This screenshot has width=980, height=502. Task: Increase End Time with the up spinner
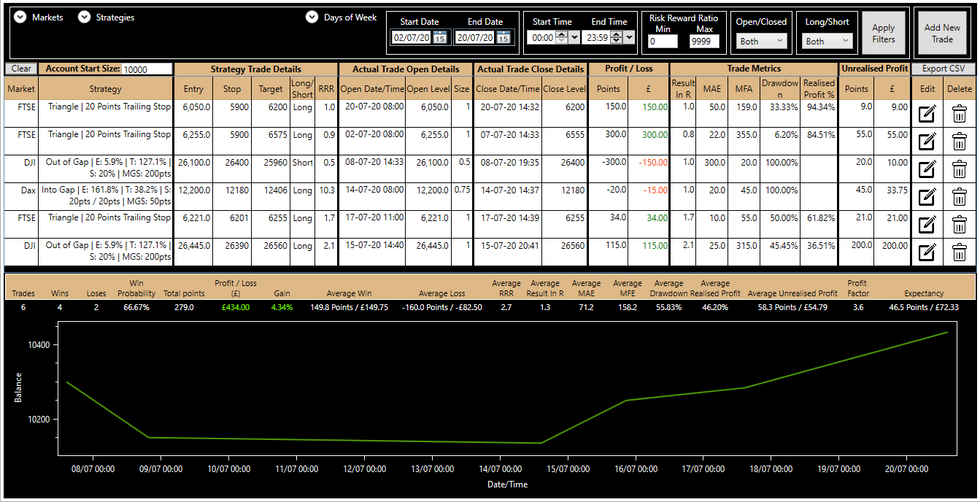(x=617, y=35)
